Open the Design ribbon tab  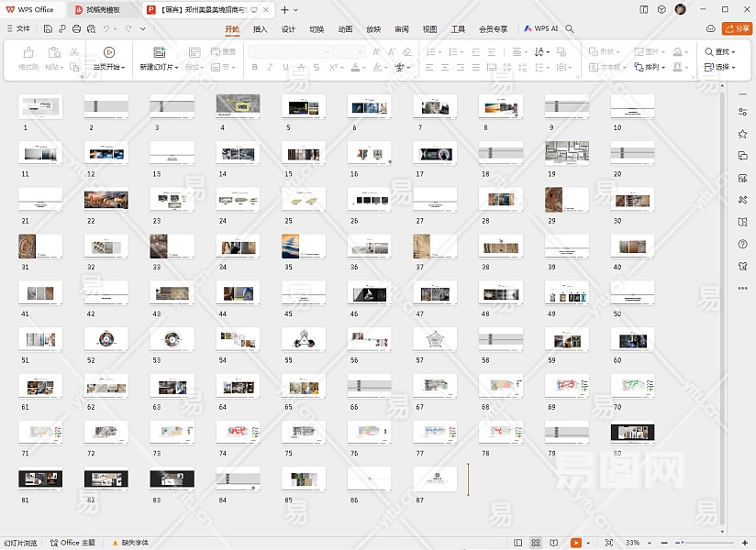[x=288, y=29]
